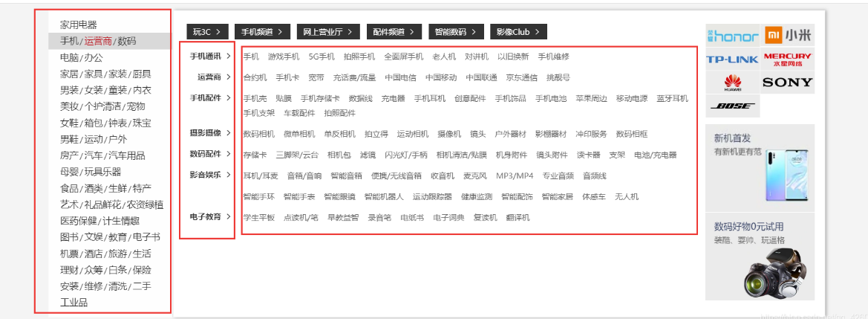Image resolution: width=868 pixels, height=319 pixels.
Task: Open the SONY brand logo
Action: point(789,83)
